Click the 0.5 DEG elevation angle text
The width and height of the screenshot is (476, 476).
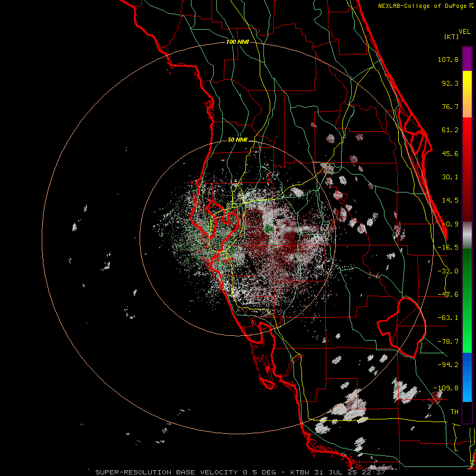(259, 472)
